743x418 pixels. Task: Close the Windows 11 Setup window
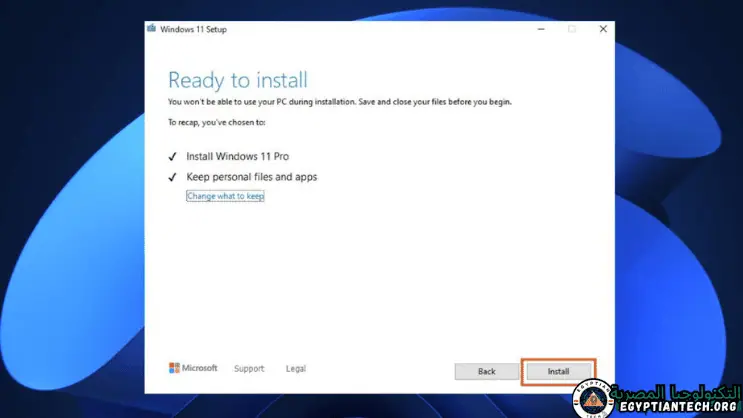[603, 29]
